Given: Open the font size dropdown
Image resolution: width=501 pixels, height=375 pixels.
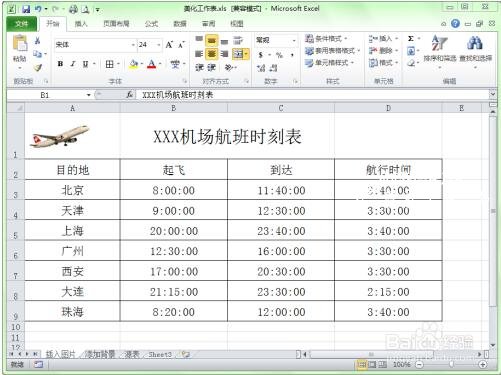Looking at the screenshot, I should pyautogui.click(x=158, y=45).
